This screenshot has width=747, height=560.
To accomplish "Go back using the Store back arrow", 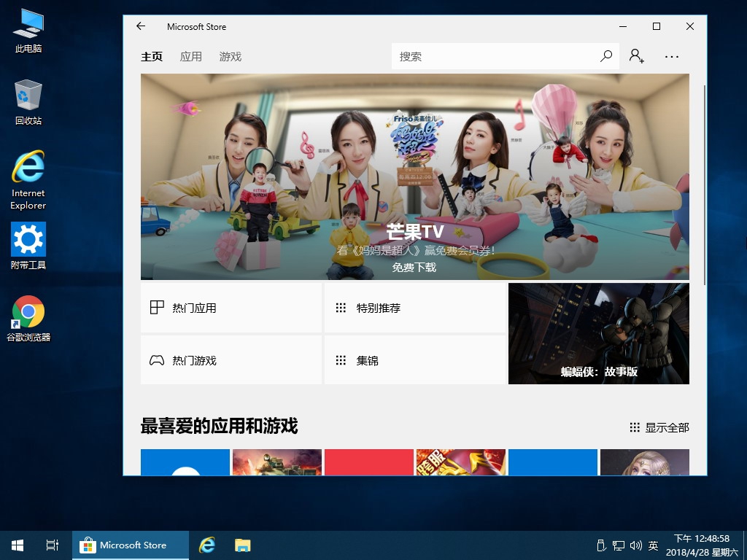I will tap(141, 26).
